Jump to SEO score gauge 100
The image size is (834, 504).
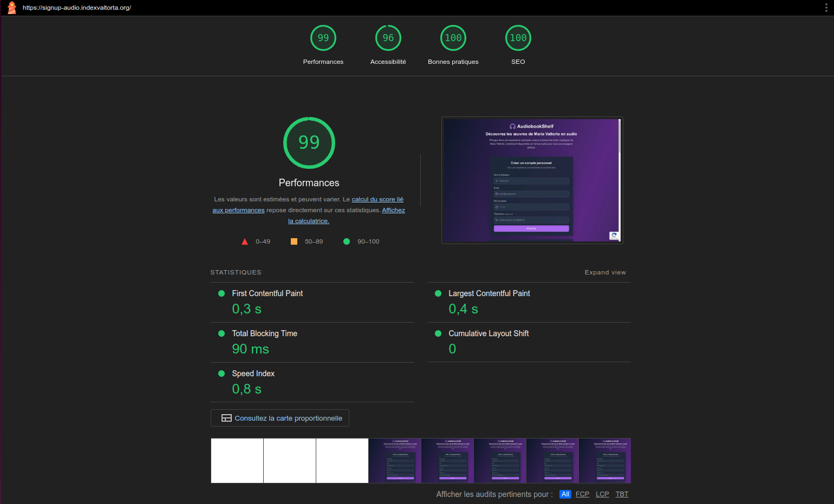pyautogui.click(x=518, y=38)
